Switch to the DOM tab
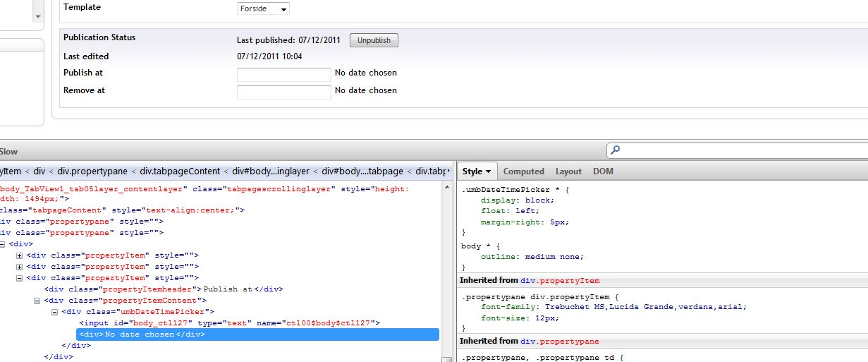Image resolution: width=868 pixels, height=362 pixels. point(603,171)
